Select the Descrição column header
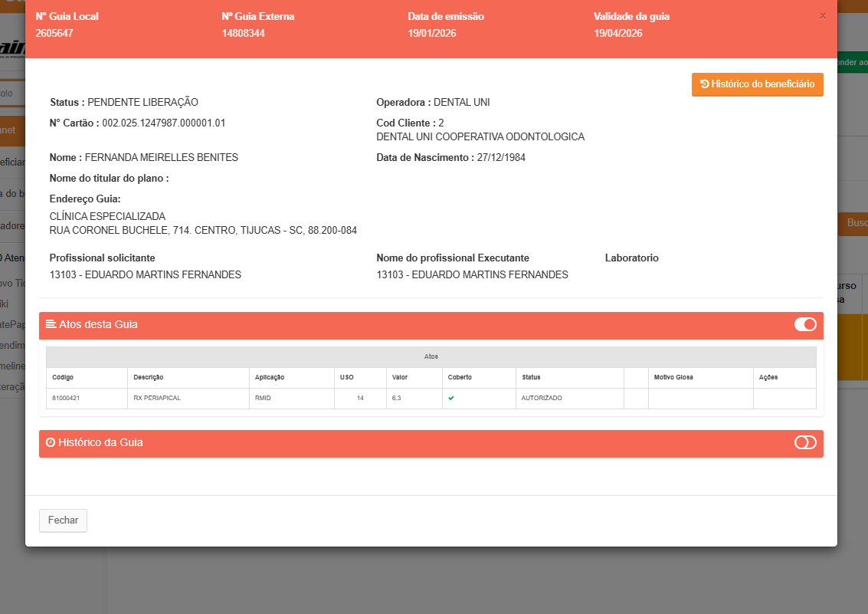Viewport: 868px width, 614px height. (x=149, y=377)
